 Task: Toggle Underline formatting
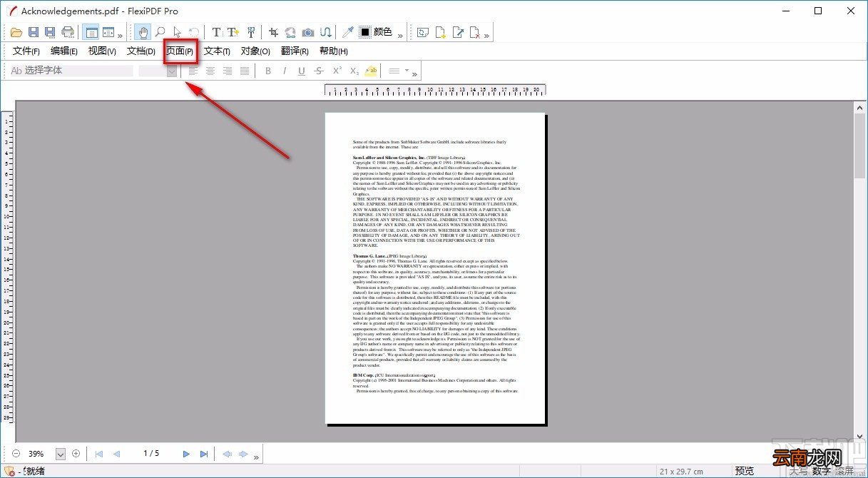(302, 71)
